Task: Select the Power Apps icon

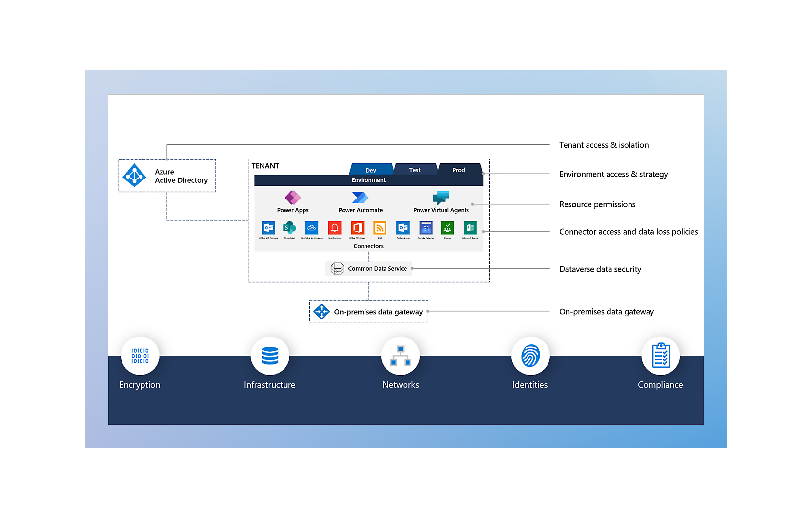Action: (x=293, y=197)
